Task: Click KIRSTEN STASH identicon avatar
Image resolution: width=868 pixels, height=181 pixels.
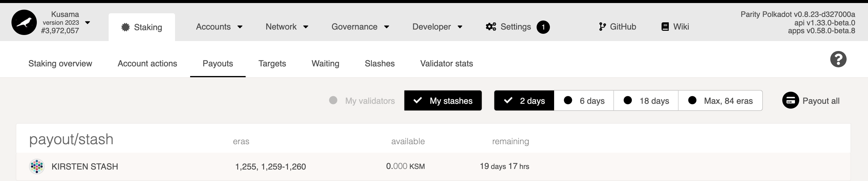Action: (37, 167)
